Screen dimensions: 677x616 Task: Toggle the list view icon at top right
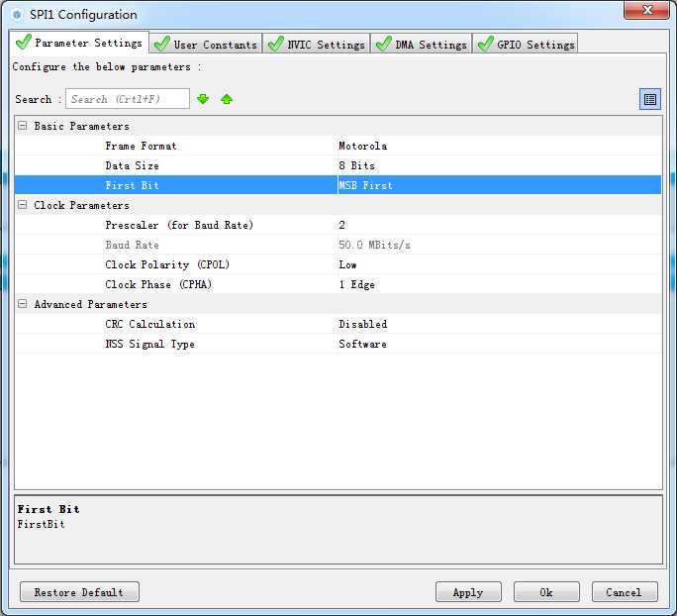click(x=650, y=99)
